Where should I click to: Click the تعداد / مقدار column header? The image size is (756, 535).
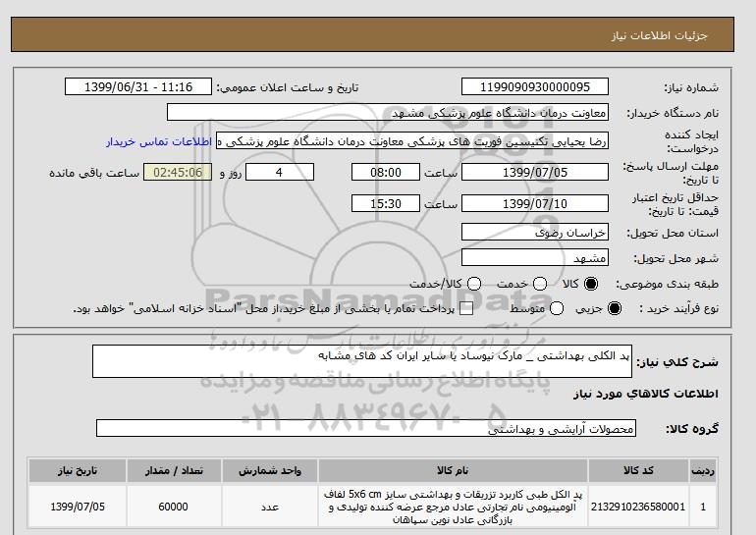click(174, 471)
